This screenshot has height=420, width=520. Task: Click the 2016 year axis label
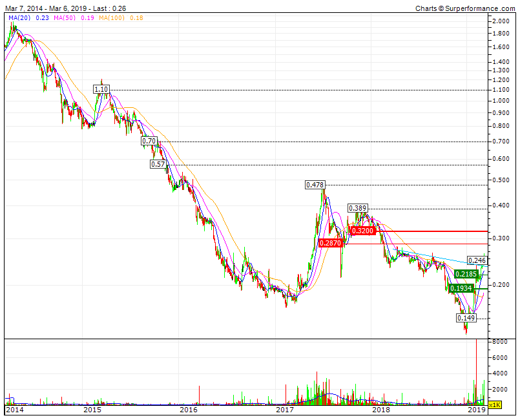[x=189, y=410]
